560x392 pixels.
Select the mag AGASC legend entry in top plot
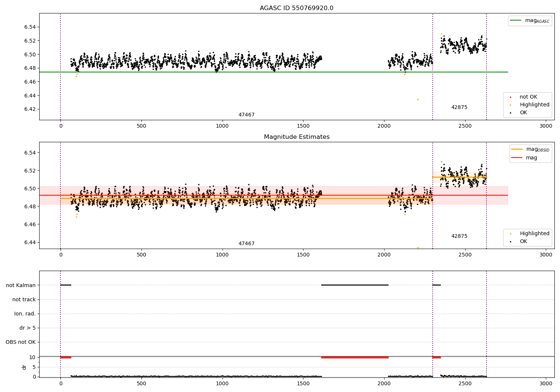[x=530, y=21]
